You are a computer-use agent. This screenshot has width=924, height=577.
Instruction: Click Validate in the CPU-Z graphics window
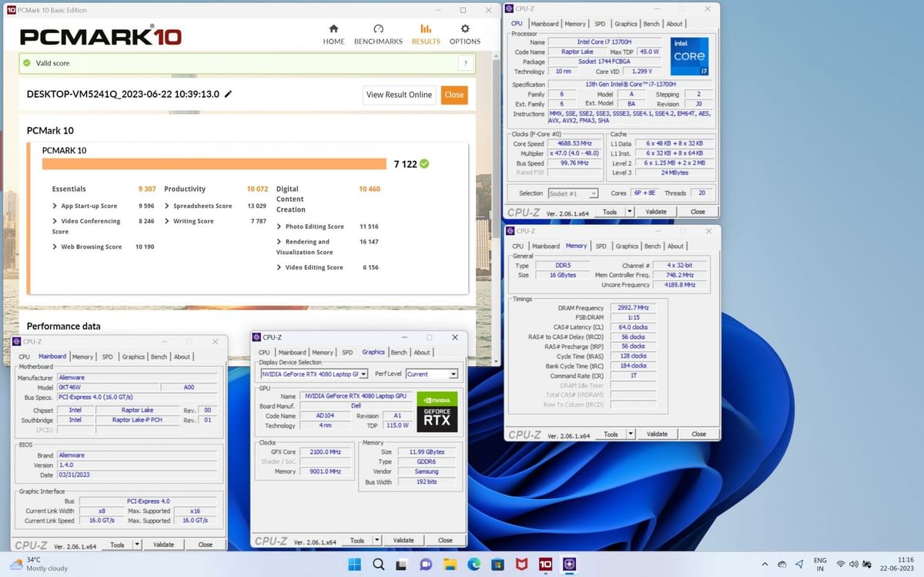tap(403, 540)
